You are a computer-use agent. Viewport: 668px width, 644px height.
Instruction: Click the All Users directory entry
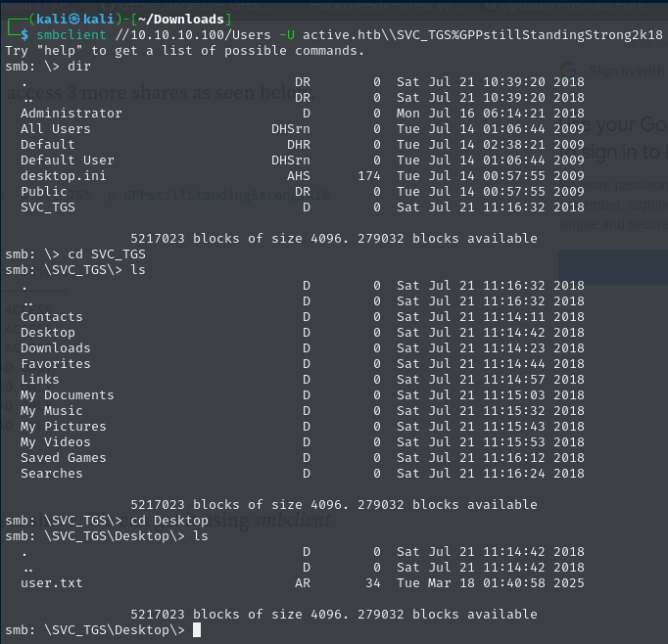tap(55, 129)
